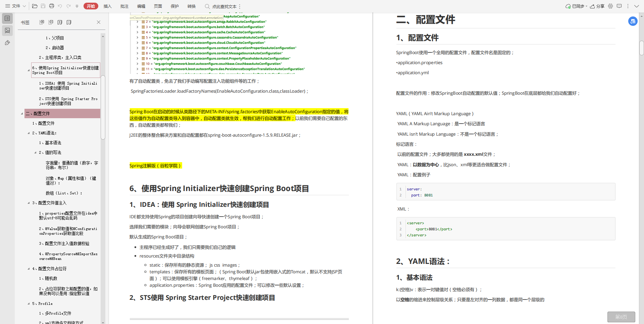Switch to the 批注 tab
The image size is (644, 324).
click(x=124, y=6)
